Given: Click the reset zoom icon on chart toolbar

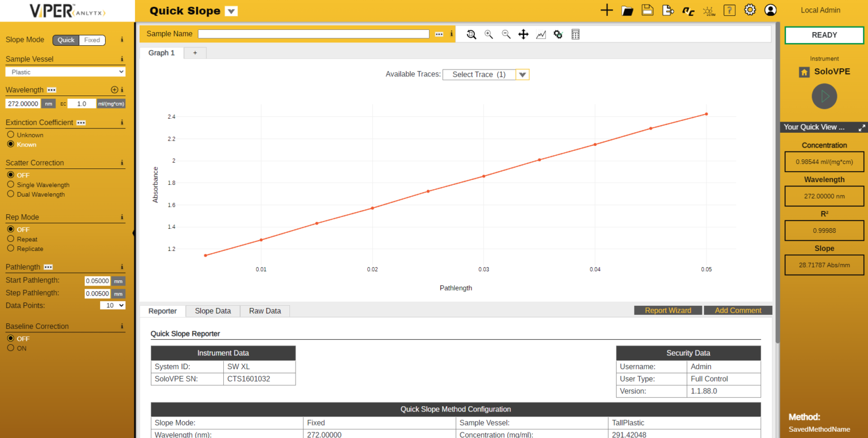Looking at the screenshot, I should click(x=471, y=34).
